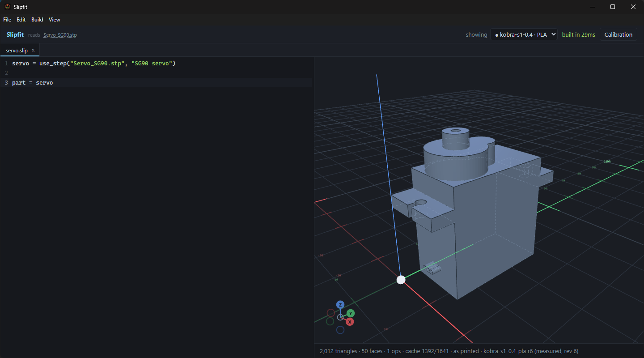The height and width of the screenshot is (358, 644).
Task: Open the File menu
Action: point(7,20)
